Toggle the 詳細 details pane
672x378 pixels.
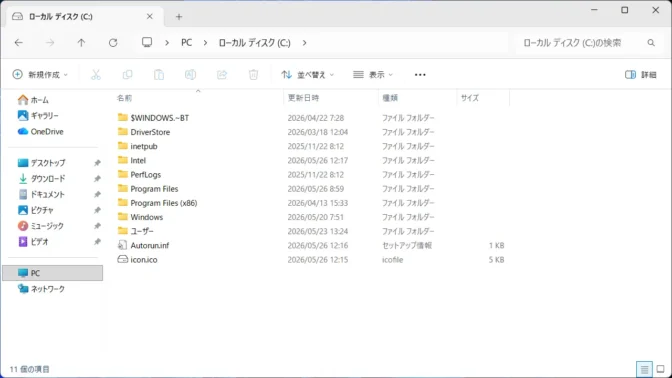[x=641, y=75]
